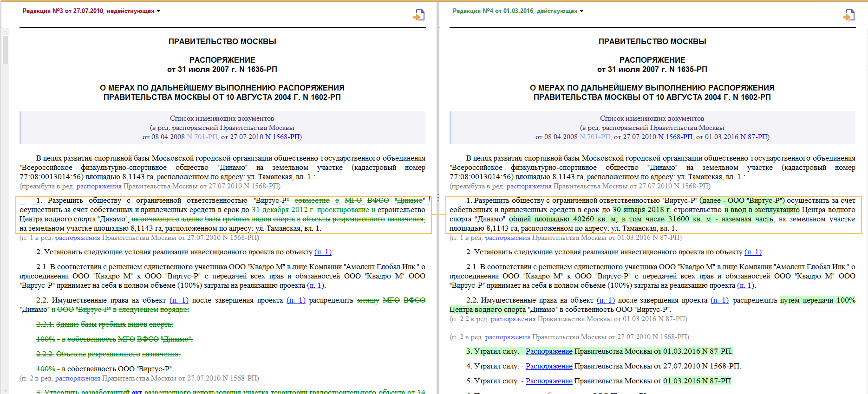Click struck-through '2.2.2. Объекты рекреационного назначения'

[x=108, y=354]
